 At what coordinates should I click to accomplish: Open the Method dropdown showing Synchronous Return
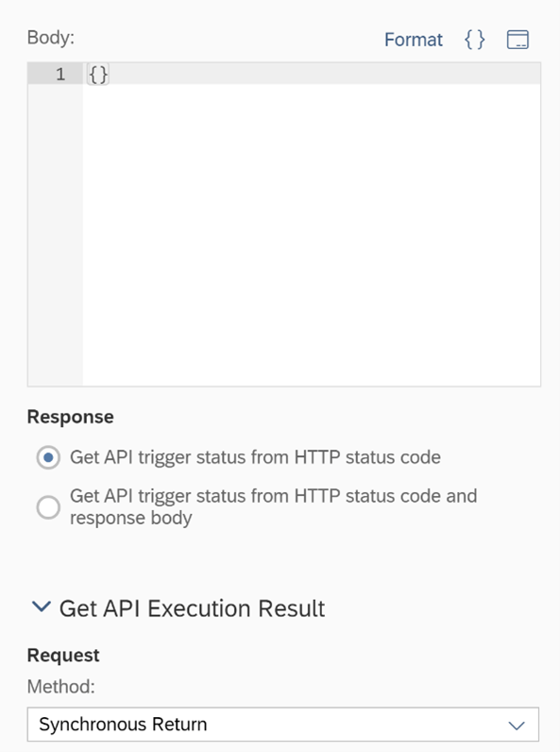click(283, 725)
